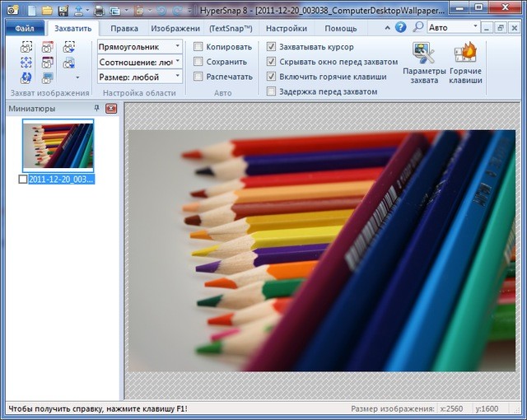Screen dimensions: 527x420
Task: Click the Print icon in quick access toolbar
Action: pos(100,11)
